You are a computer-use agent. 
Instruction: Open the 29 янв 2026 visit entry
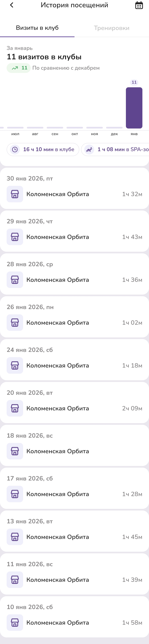[x=74, y=231]
